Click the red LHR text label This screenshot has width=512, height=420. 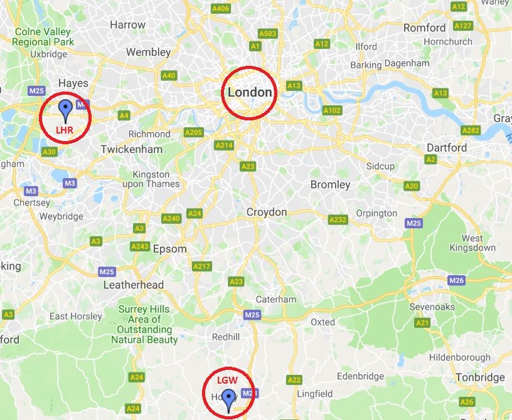click(65, 130)
